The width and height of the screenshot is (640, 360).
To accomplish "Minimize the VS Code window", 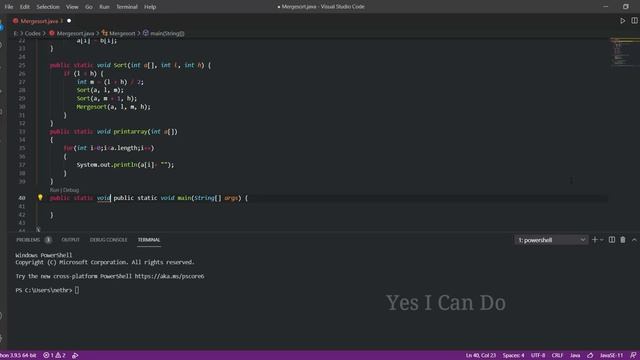I will pyautogui.click(x=606, y=7).
